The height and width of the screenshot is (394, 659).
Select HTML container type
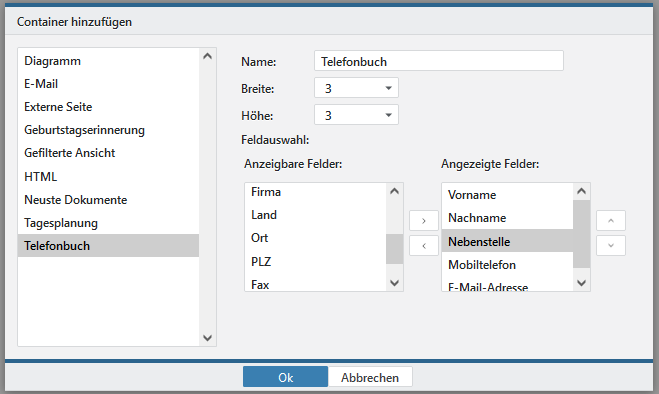[108, 177]
